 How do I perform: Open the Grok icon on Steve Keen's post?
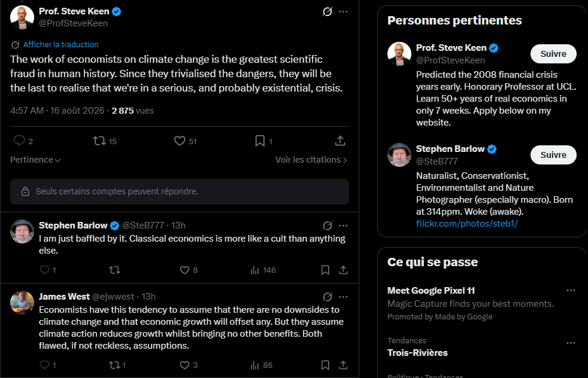328,11
